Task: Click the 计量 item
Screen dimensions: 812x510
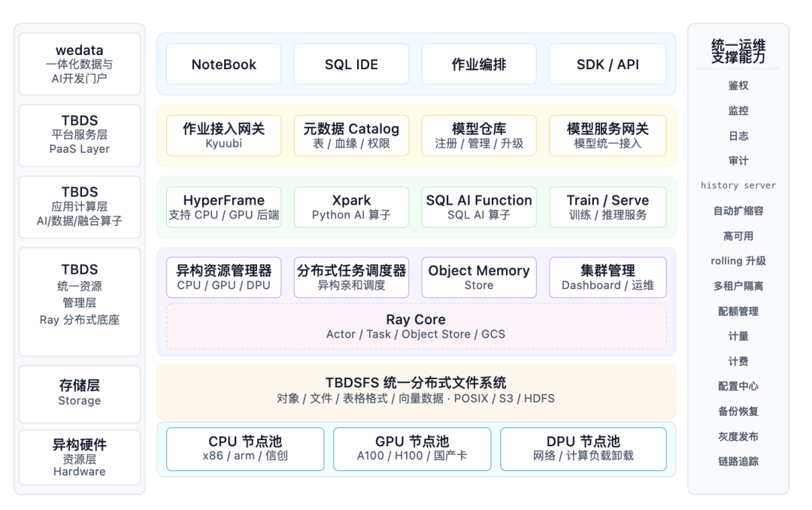Action: pyautogui.click(x=738, y=335)
